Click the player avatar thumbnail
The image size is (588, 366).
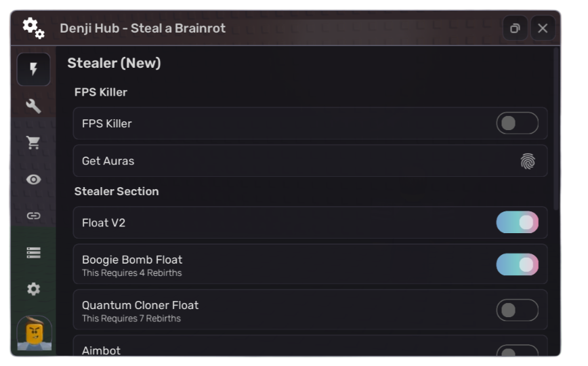coord(34,333)
